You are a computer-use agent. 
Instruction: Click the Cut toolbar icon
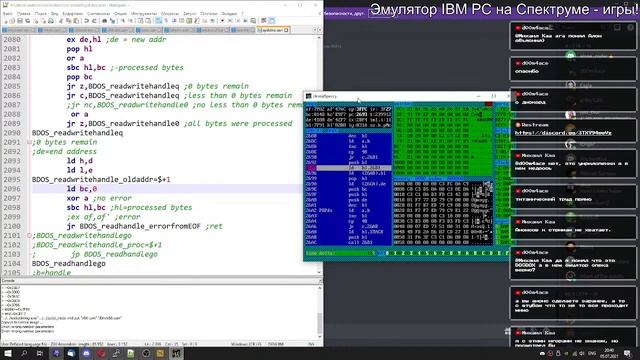60,20
